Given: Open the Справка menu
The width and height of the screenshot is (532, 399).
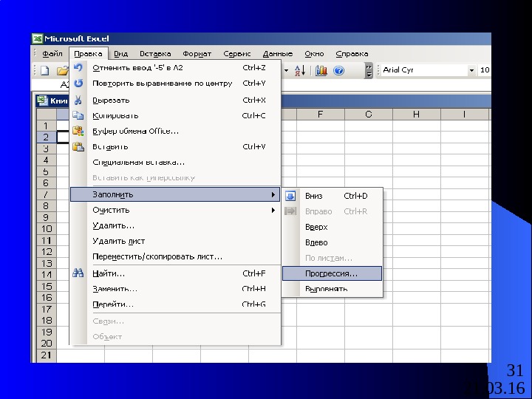Looking at the screenshot, I should click(352, 54).
